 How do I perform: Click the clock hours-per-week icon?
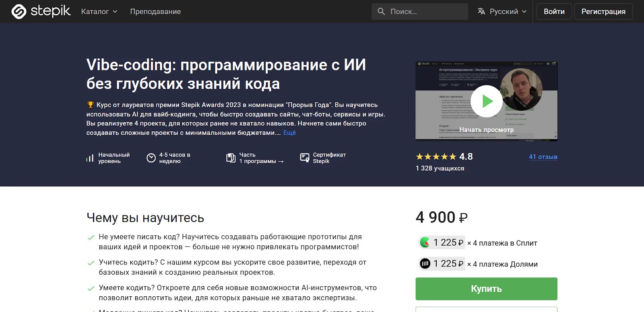point(151,158)
